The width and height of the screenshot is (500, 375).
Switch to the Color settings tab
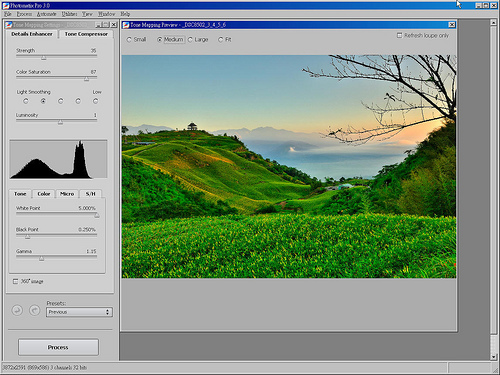pyautogui.click(x=44, y=194)
